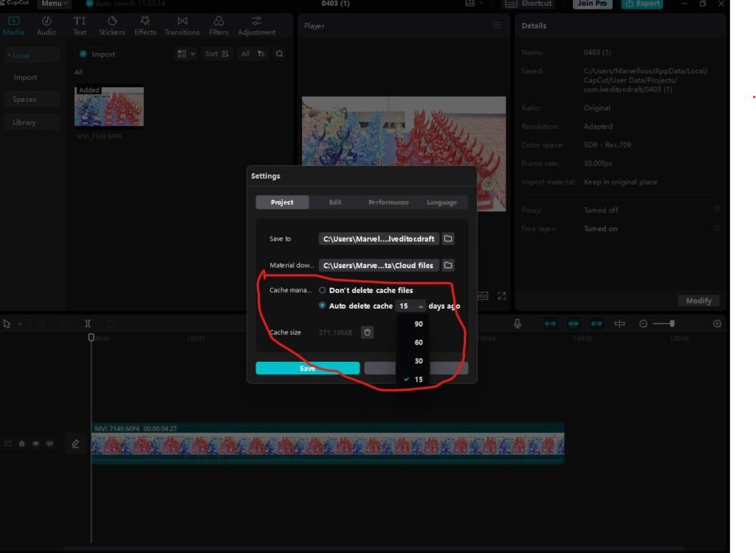Switch to the Performance settings tab

[x=388, y=202]
